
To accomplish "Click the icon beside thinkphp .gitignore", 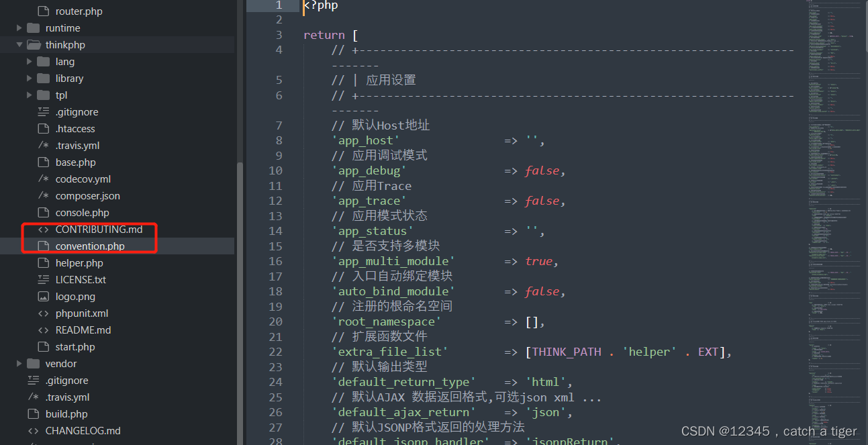I will 44,112.
